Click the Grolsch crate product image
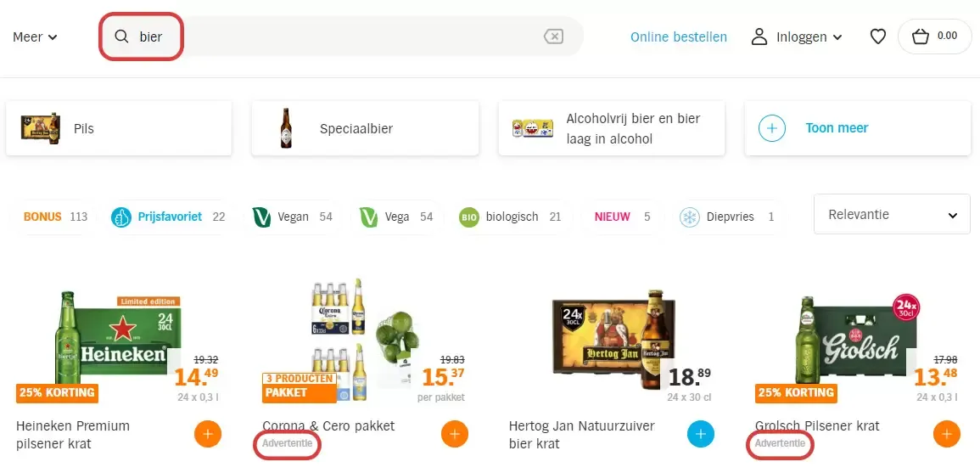980x473 pixels. (x=858, y=338)
